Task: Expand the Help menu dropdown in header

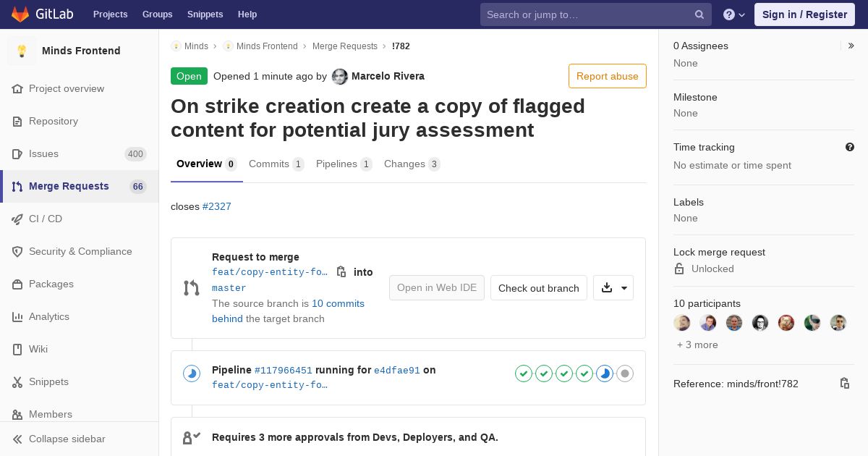Action: [x=734, y=14]
